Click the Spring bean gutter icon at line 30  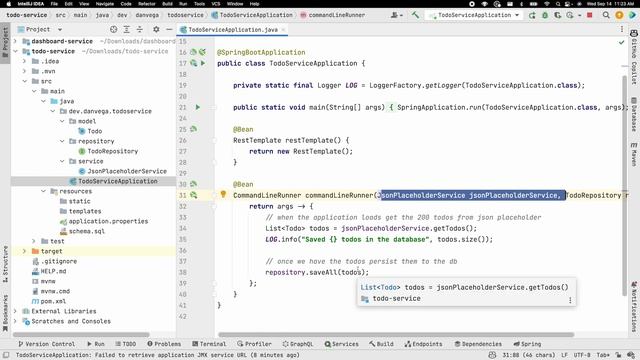[x=193, y=184]
